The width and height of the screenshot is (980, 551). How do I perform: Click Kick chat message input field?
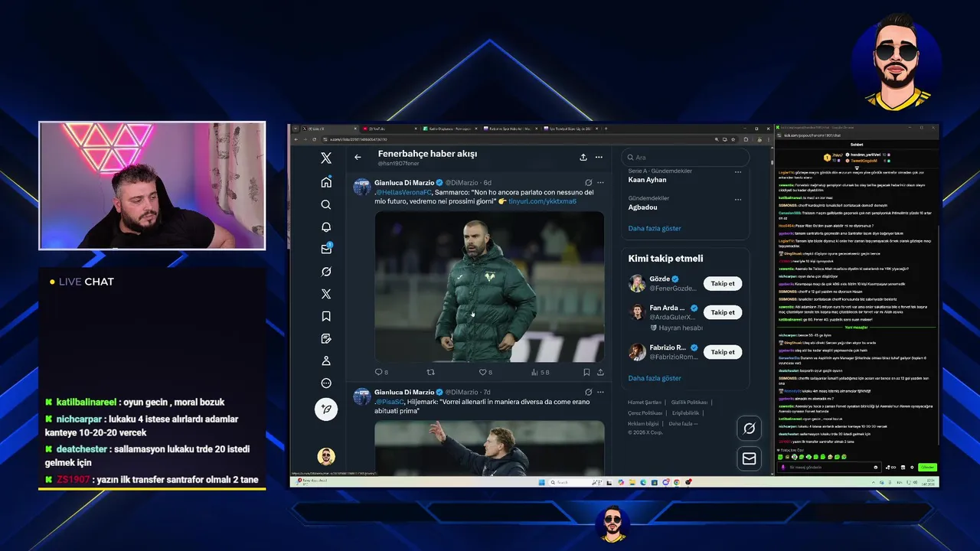(x=828, y=468)
